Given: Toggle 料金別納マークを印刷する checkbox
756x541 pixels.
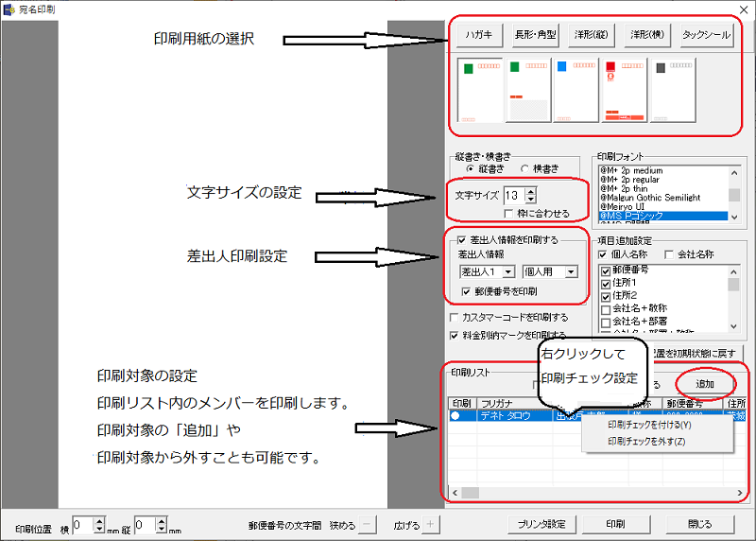Looking at the screenshot, I should [x=454, y=336].
